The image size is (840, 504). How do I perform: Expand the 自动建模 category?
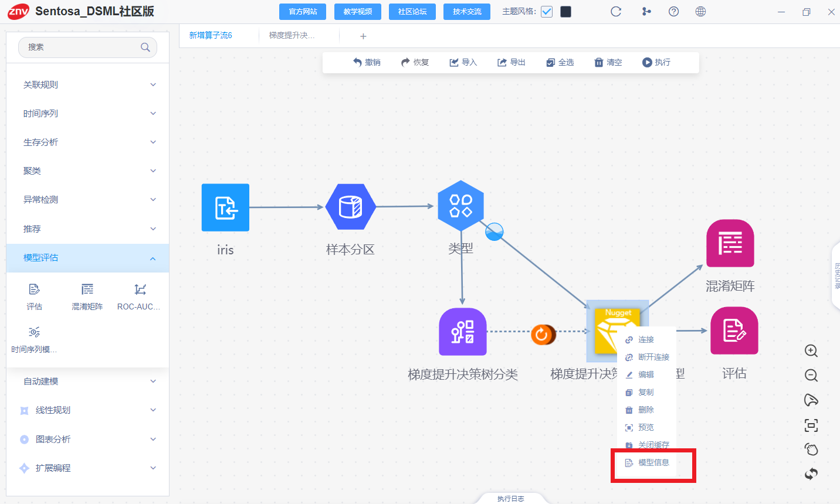88,381
